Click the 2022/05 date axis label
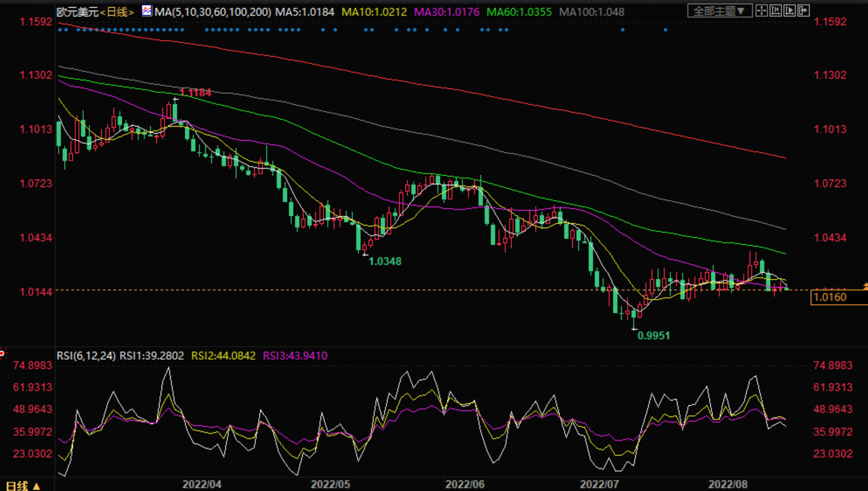 pos(330,485)
